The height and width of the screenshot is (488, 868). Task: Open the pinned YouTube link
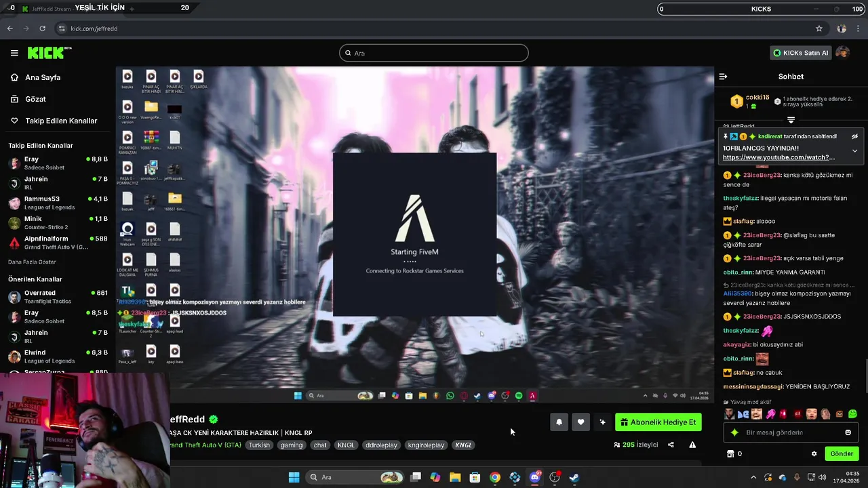click(778, 157)
